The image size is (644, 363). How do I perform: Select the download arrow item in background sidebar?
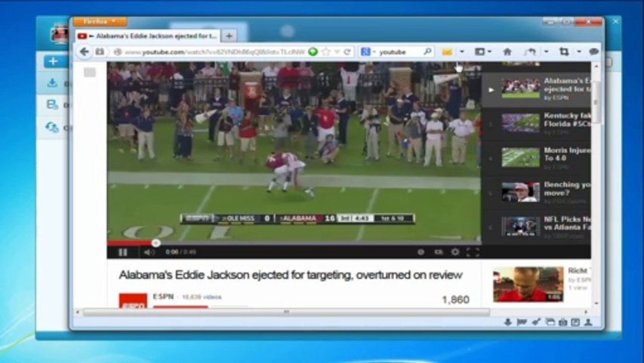52,83
